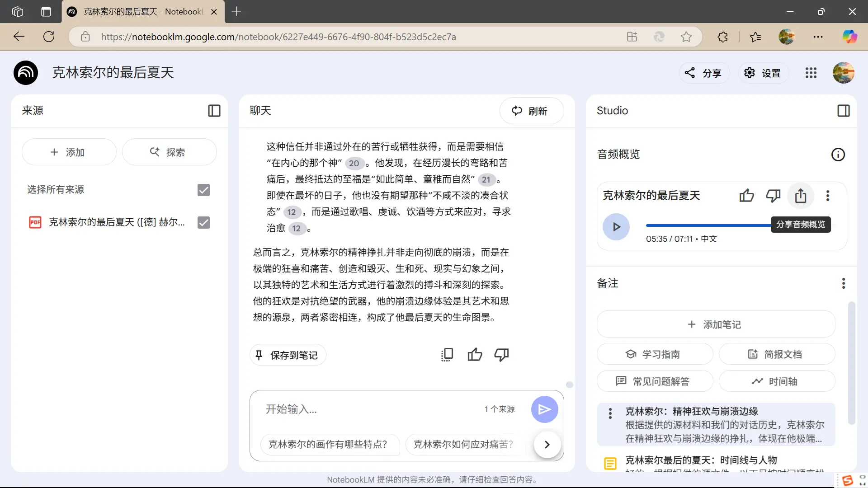Open the 备注 notes options menu

[844, 283]
